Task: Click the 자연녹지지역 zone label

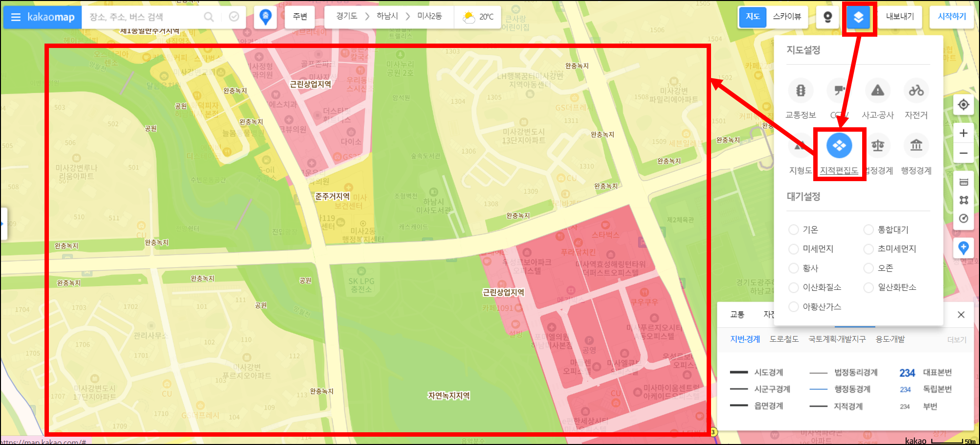Action: tap(449, 396)
